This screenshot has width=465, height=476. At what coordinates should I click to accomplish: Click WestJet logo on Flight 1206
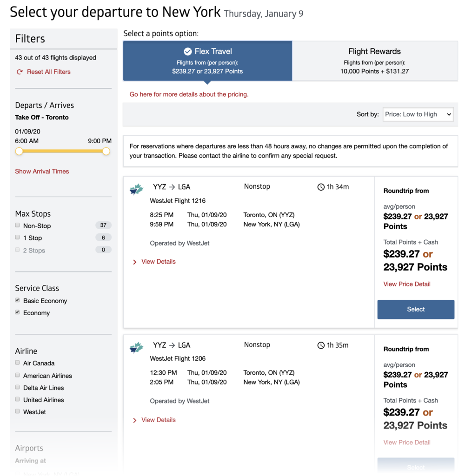(x=136, y=347)
